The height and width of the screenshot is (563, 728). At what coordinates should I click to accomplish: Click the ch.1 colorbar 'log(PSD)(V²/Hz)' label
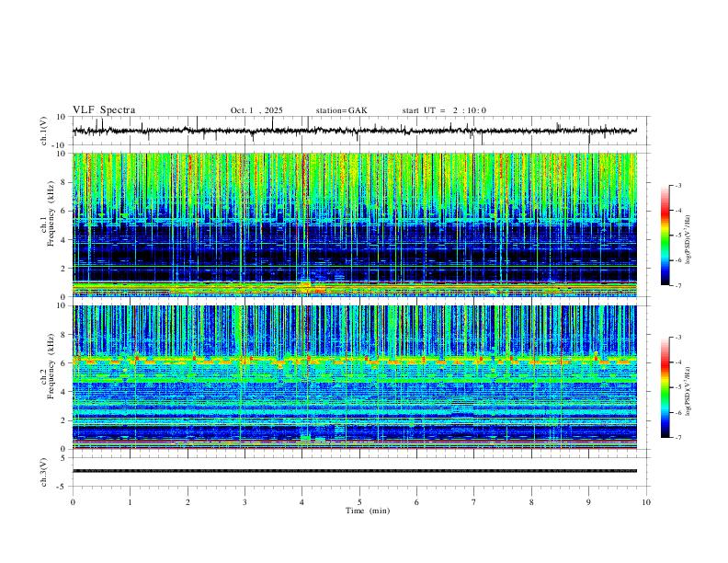click(688, 240)
